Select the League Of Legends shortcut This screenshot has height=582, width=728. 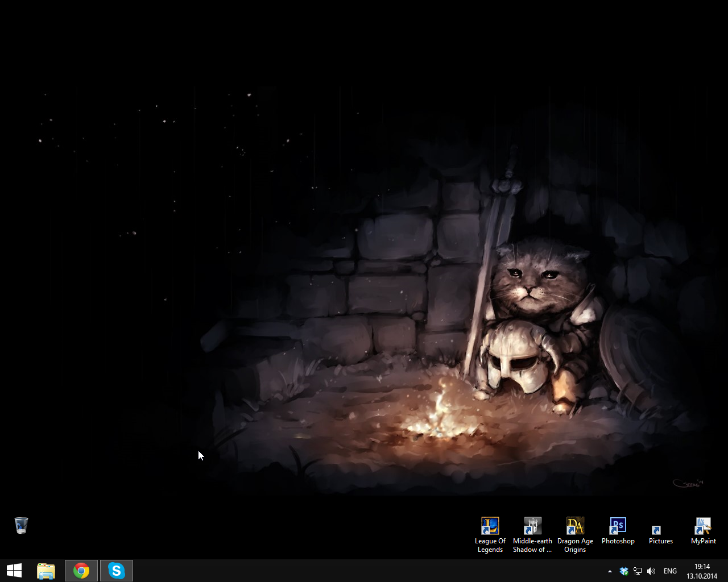[490, 526]
